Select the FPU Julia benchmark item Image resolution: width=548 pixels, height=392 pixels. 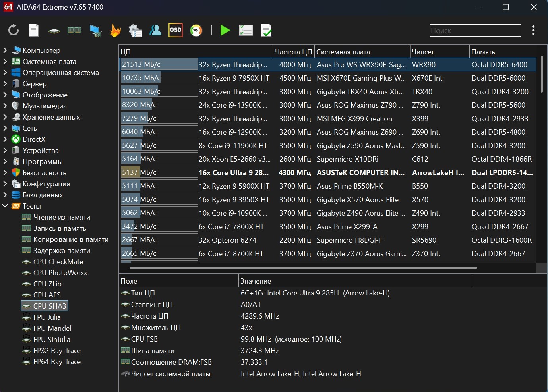coord(47,317)
